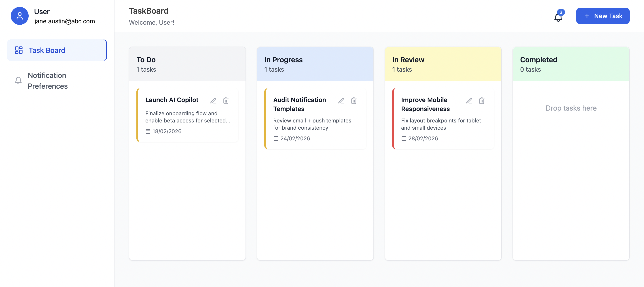
Task: Open Notification Preferences
Action: point(48,81)
